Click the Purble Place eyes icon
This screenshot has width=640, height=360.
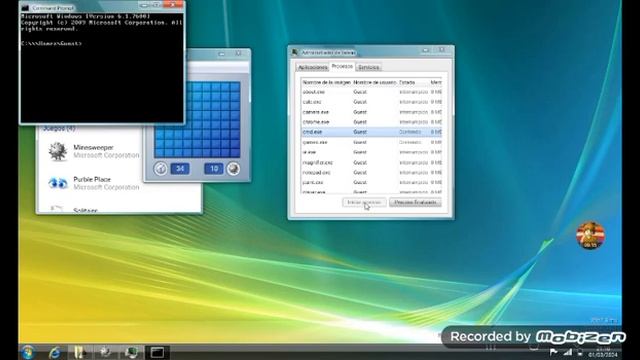(58, 183)
